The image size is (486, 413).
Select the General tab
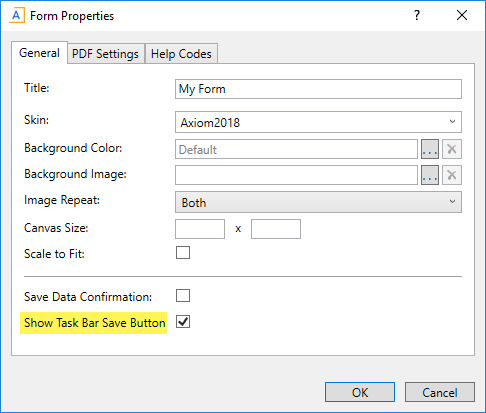[x=39, y=53]
